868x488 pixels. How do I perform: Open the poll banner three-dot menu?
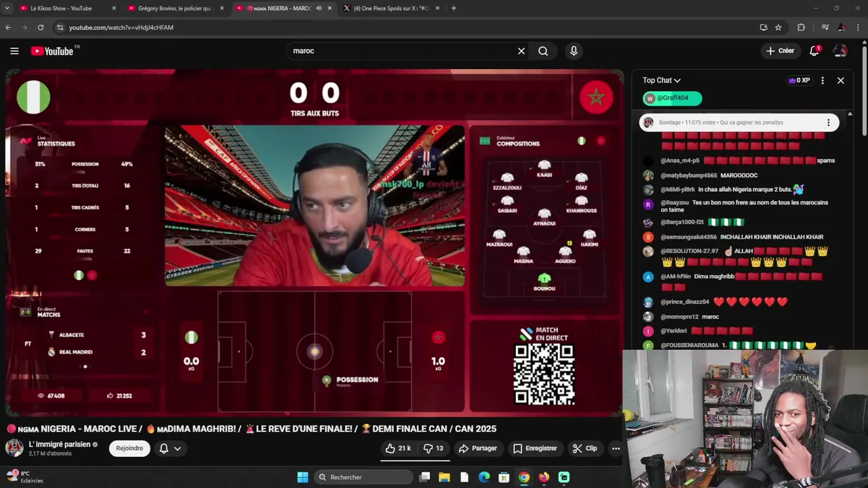pyautogui.click(x=828, y=123)
